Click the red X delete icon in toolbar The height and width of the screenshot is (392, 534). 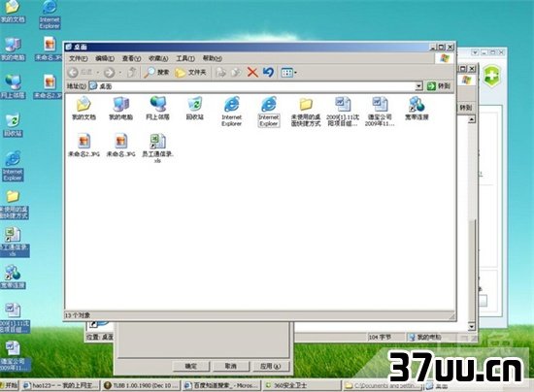click(252, 72)
